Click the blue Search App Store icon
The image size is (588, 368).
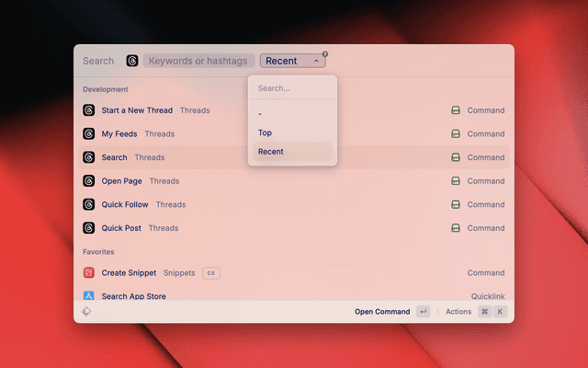[89, 296]
